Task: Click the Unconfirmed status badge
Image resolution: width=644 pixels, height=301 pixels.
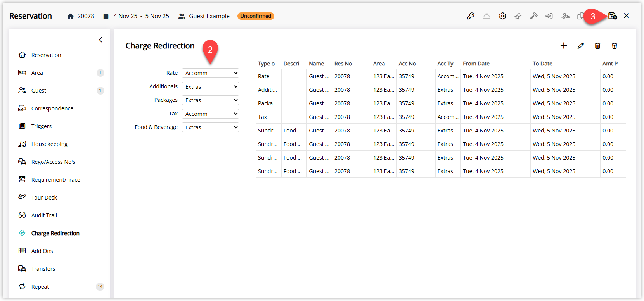Action: [256, 16]
